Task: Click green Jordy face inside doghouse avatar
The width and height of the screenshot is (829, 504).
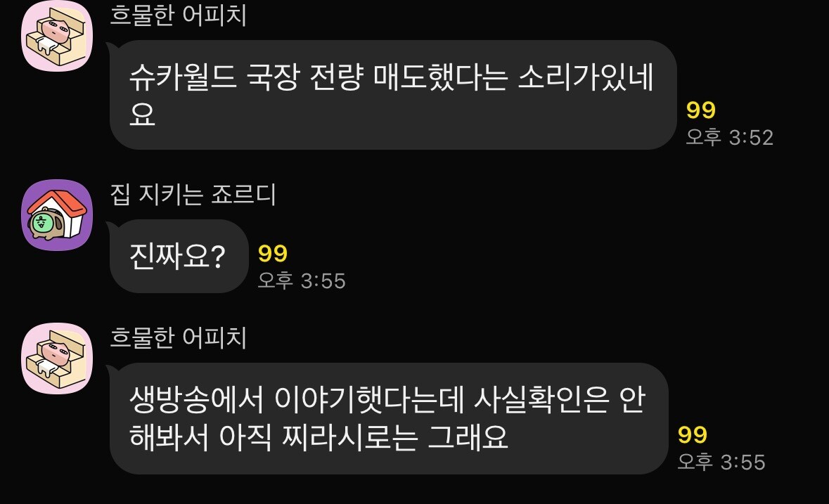Action: click(41, 223)
